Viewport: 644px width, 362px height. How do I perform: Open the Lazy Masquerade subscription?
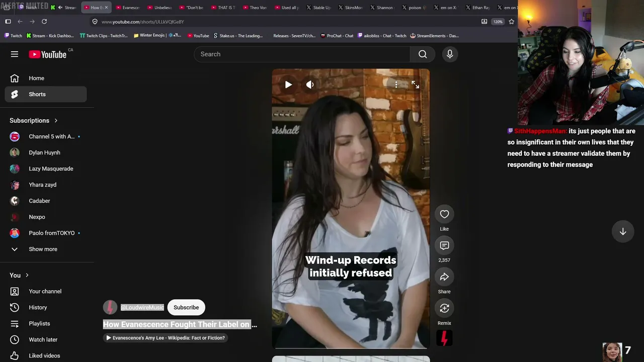[46, 169]
